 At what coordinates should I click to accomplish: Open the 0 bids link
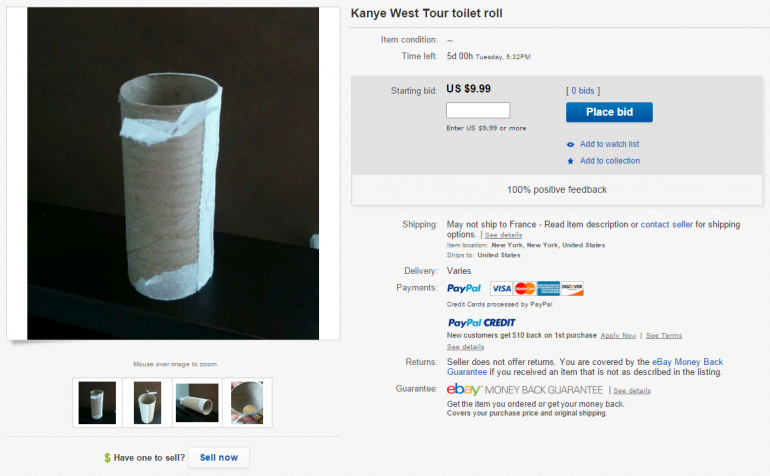583,91
